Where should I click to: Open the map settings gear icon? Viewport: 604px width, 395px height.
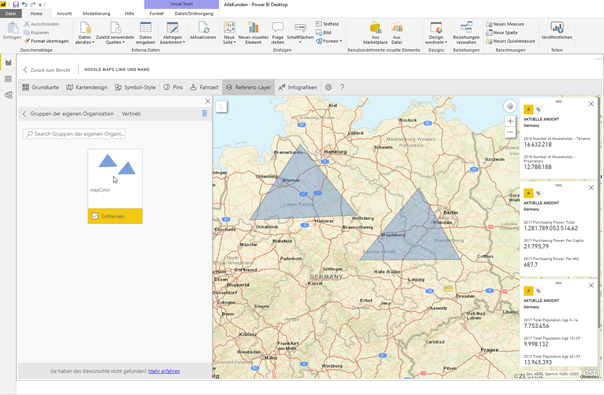pos(328,87)
